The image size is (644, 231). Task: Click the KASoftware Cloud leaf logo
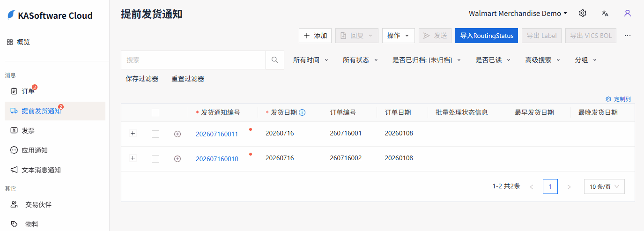[11, 15]
